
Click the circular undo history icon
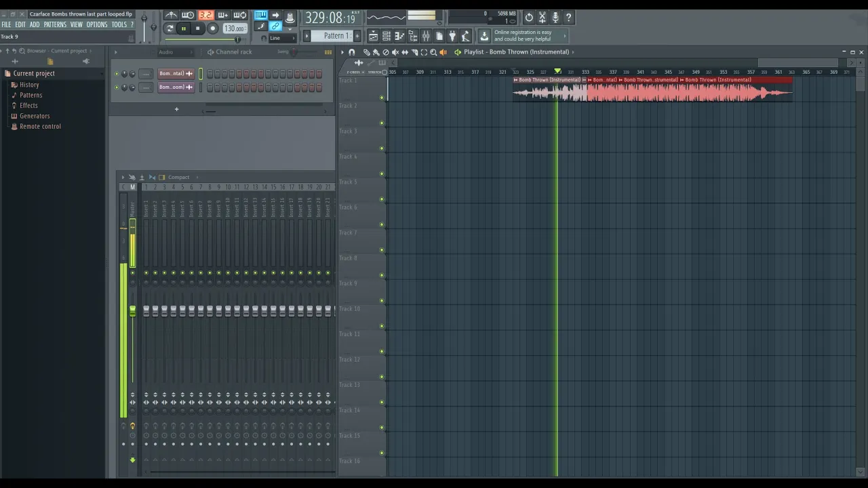(x=529, y=18)
